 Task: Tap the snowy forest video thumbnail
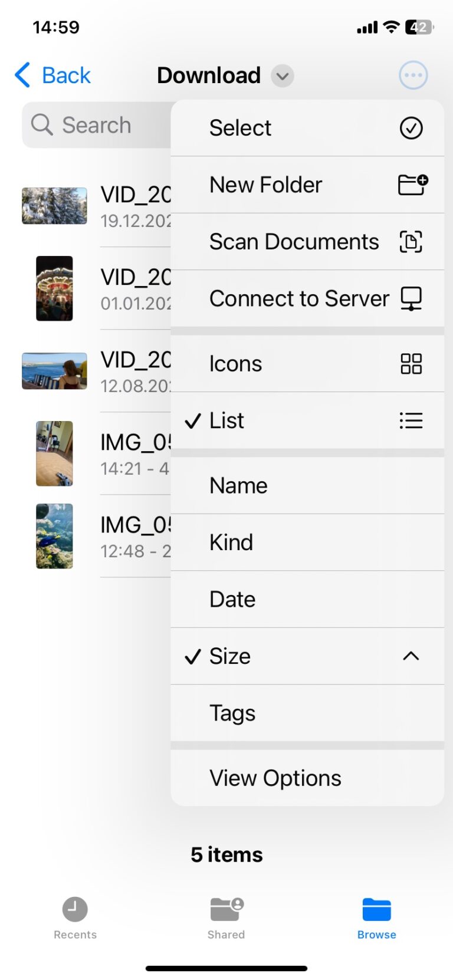(54, 206)
